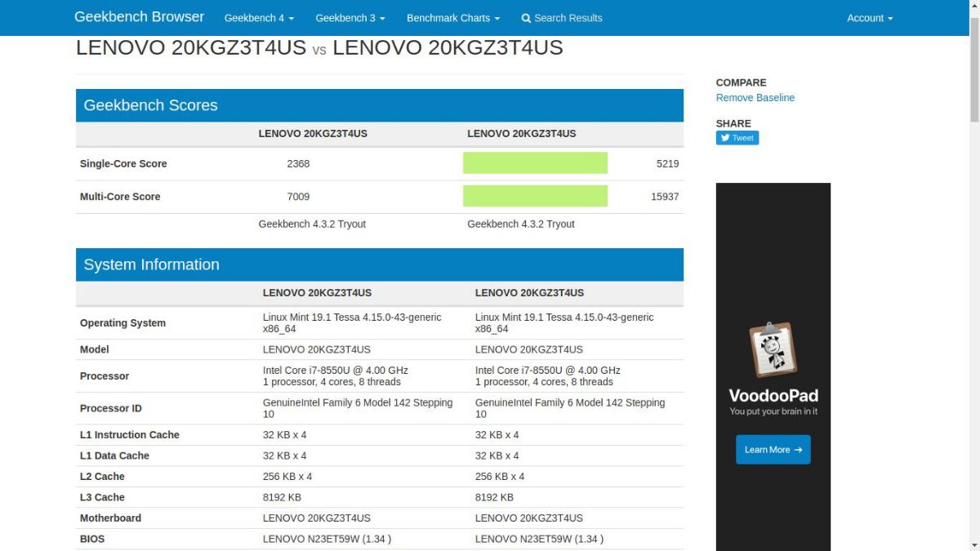Click the green Multi-Core Score bar
Image resolution: width=980 pixels, height=551 pixels.
tap(535, 196)
